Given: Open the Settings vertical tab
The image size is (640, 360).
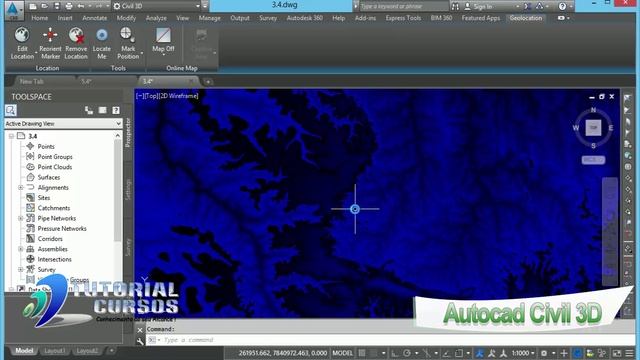Looking at the screenshot, I should 128,189.
